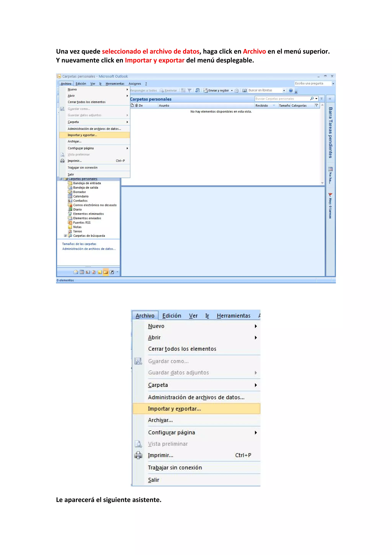Viewport: 392px width, 555px height.
Task: Click red flag icon in To-Do bar
Action: [x=330, y=195]
